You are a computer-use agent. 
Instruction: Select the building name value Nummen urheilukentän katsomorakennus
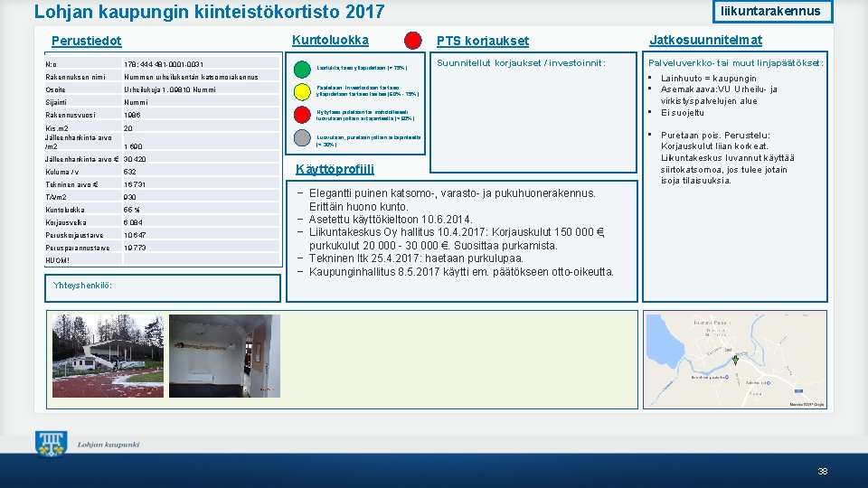click(191, 77)
